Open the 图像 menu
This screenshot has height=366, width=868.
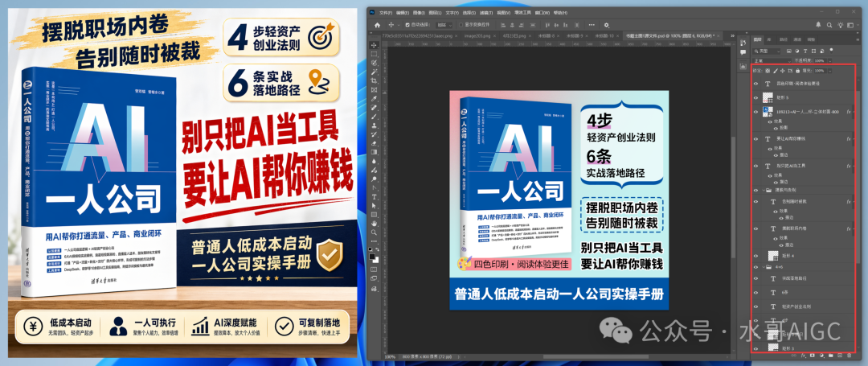click(x=419, y=13)
